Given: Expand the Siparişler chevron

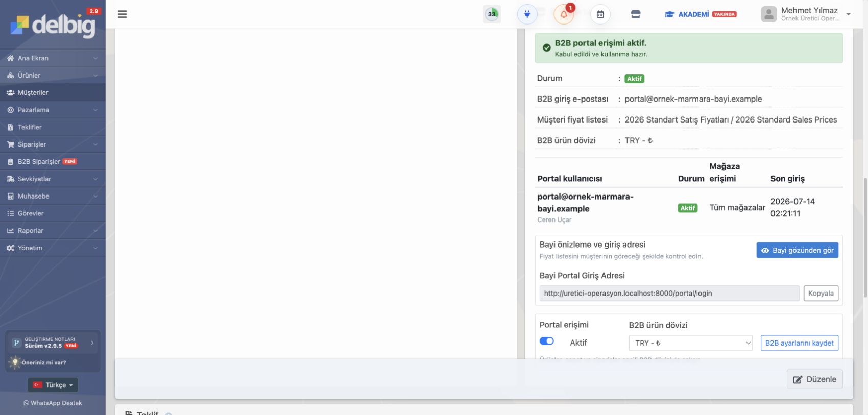Looking at the screenshot, I should (x=95, y=144).
